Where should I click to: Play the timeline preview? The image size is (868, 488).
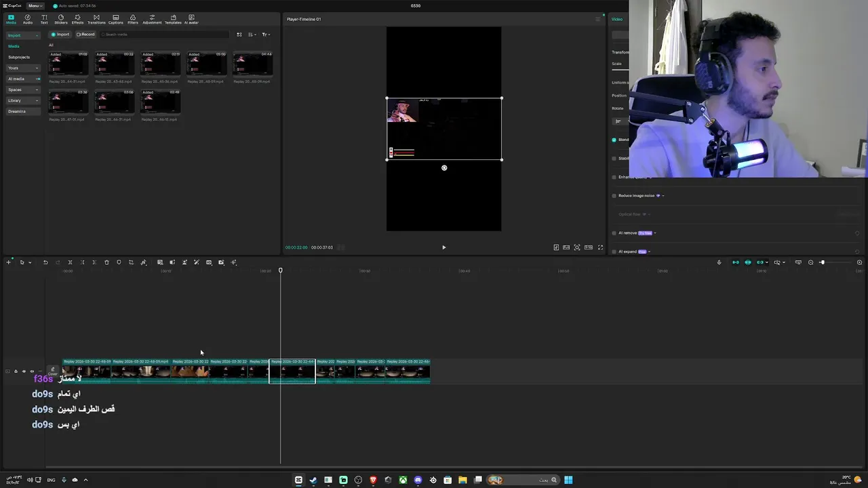(x=444, y=247)
